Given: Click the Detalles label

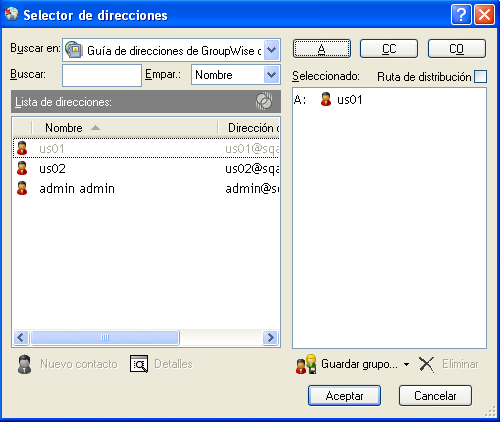Looking at the screenshot, I should click(173, 364).
